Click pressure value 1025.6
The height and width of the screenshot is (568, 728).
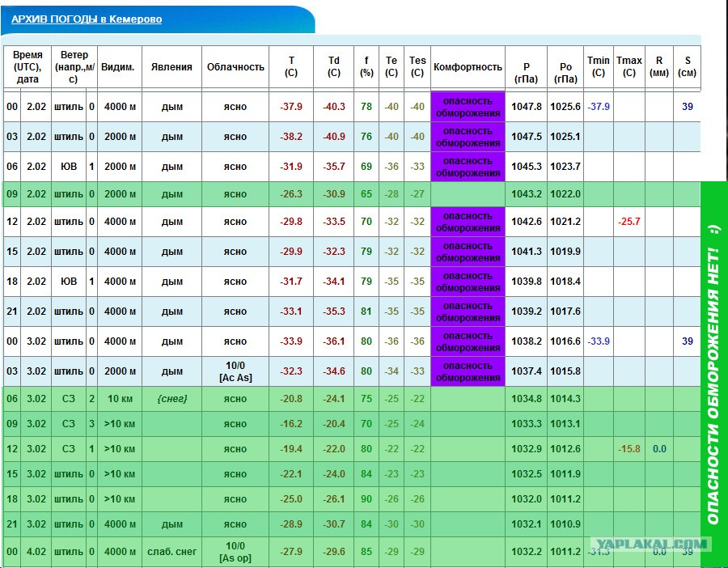(565, 106)
